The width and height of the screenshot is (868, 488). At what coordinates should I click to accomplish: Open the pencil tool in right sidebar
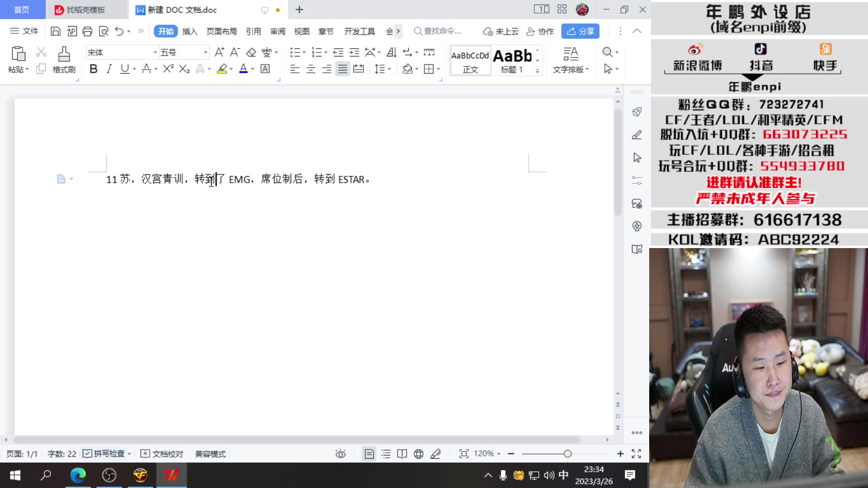[x=637, y=135]
